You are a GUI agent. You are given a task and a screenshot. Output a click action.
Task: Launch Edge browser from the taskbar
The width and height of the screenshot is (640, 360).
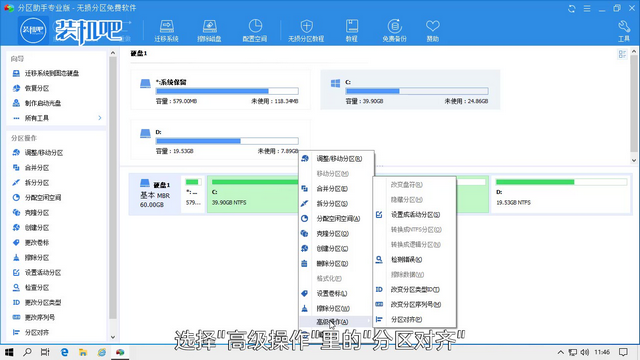point(64,352)
